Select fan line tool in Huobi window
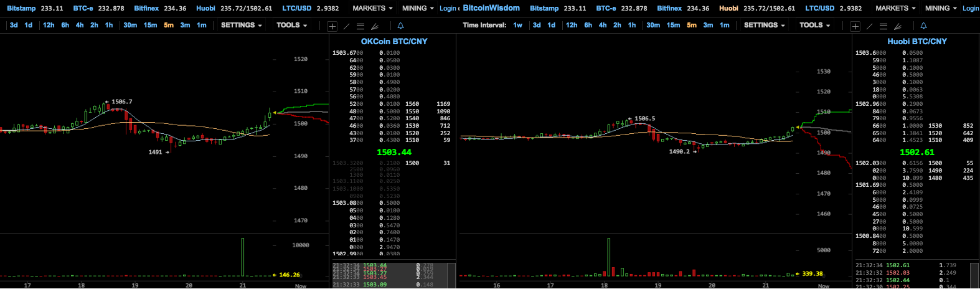Viewport: 980px width, 289px height. [898, 26]
